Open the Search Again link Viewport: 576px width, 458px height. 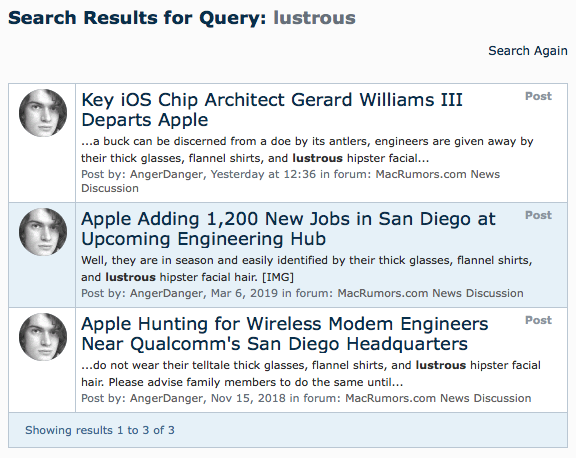click(528, 51)
